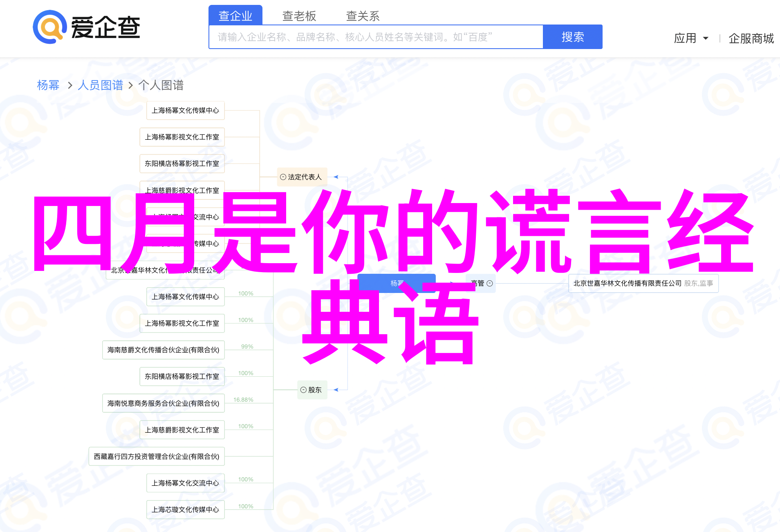Select top 上海慈爵影视文化工作室 legal-representative node

[x=182, y=190]
